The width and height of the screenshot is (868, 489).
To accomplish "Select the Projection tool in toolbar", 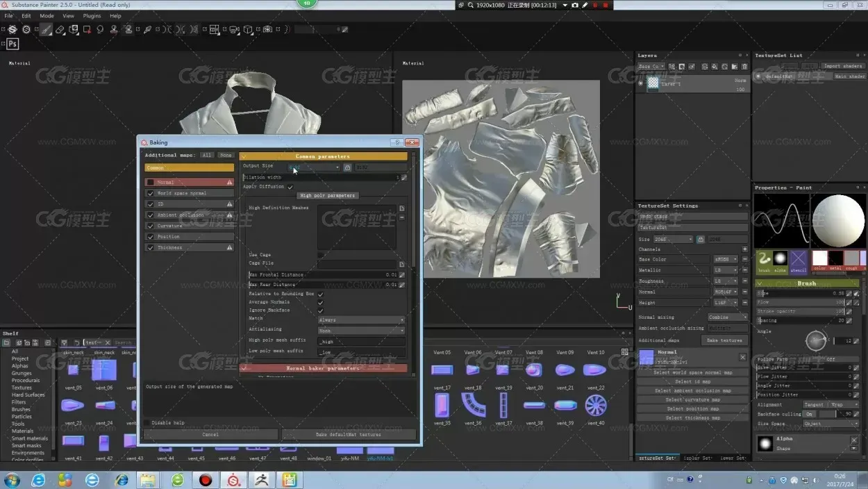I will [x=74, y=30].
